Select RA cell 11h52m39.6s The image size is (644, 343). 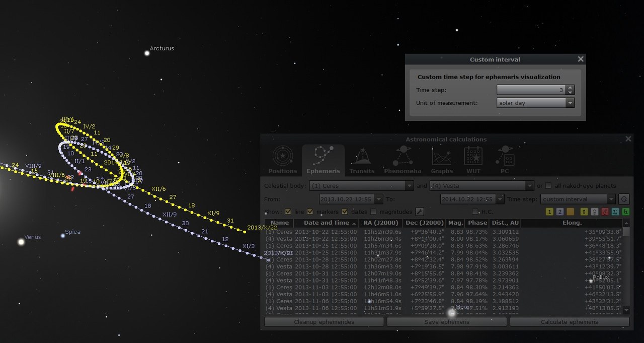point(382,232)
